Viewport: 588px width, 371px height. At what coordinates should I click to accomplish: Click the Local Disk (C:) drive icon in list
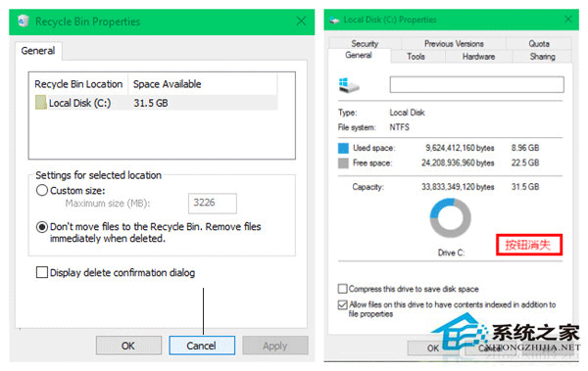click(40, 103)
